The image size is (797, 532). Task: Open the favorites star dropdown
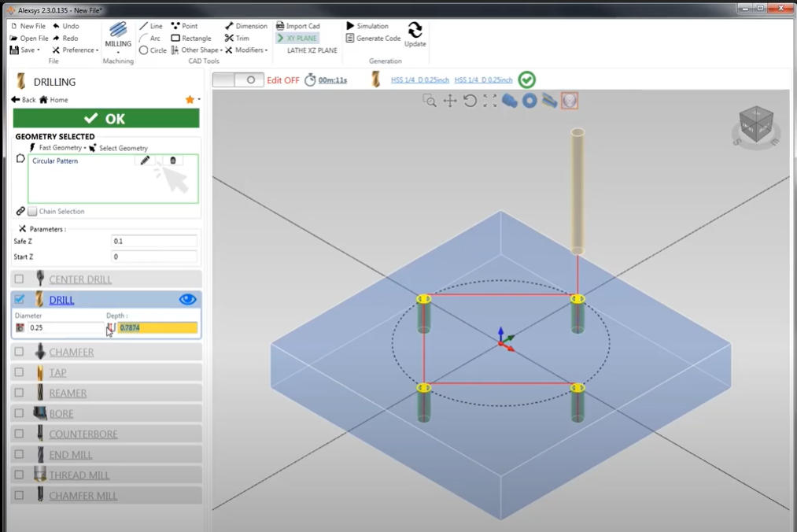click(x=193, y=100)
